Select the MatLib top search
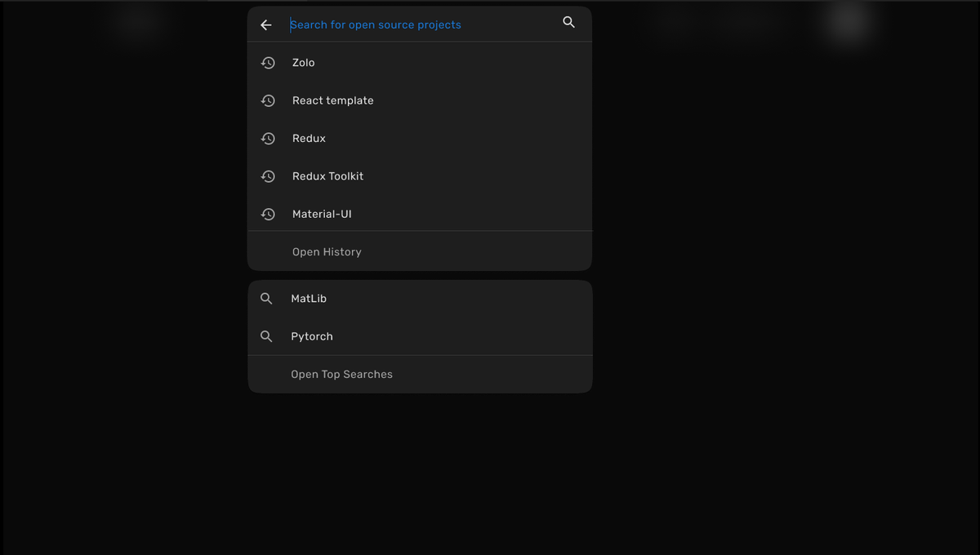 [x=420, y=299]
